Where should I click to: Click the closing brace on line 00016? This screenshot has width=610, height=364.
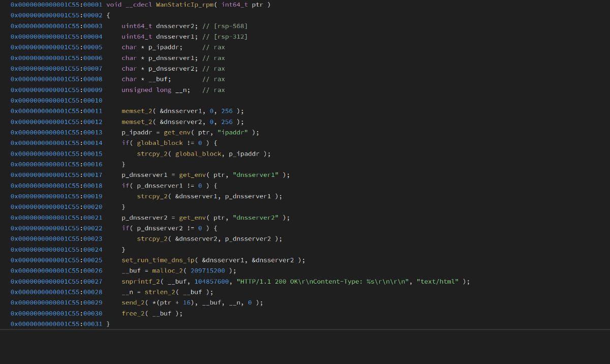(124, 165)
